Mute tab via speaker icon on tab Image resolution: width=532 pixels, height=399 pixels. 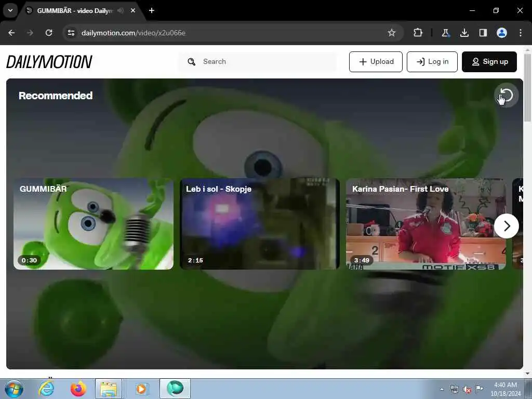(121, 10)
